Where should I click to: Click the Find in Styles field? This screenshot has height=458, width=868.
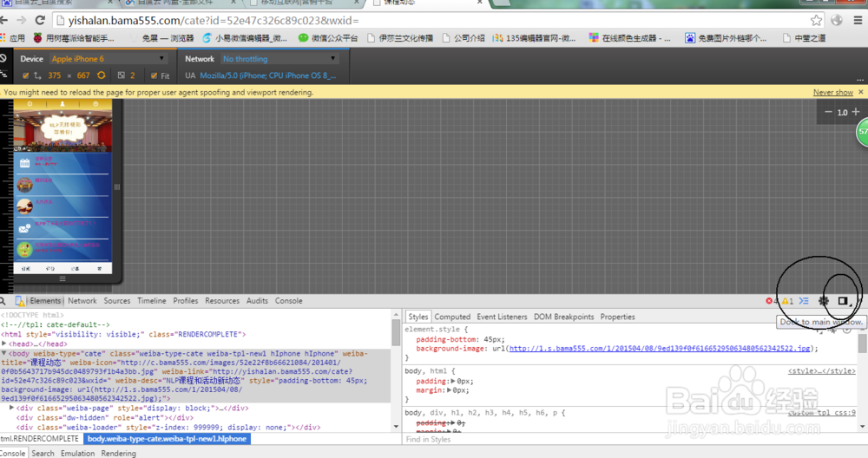point(631,439)
